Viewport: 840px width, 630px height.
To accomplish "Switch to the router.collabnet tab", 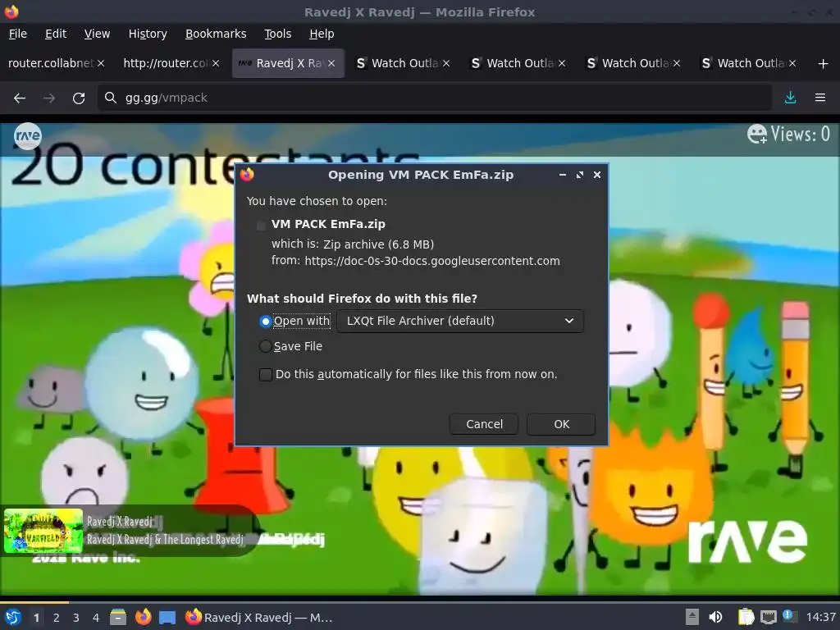I will (50, 63).
